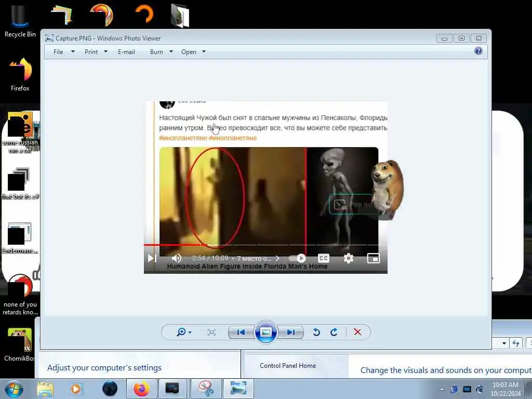Show hidden tray icons arrow

(x=442, y=389)
